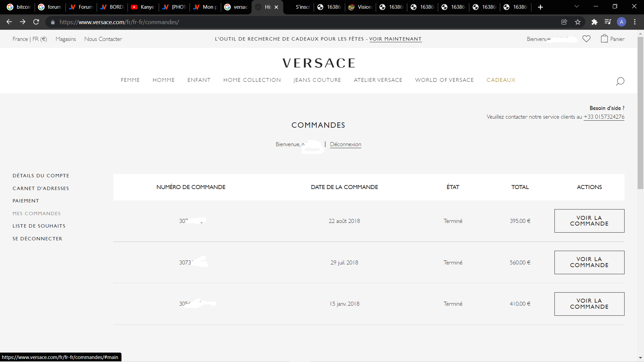Open DÉTAILS DU COMPTE in sidebar
This screenshot has height=362, width=644.
tap(41, 176)
